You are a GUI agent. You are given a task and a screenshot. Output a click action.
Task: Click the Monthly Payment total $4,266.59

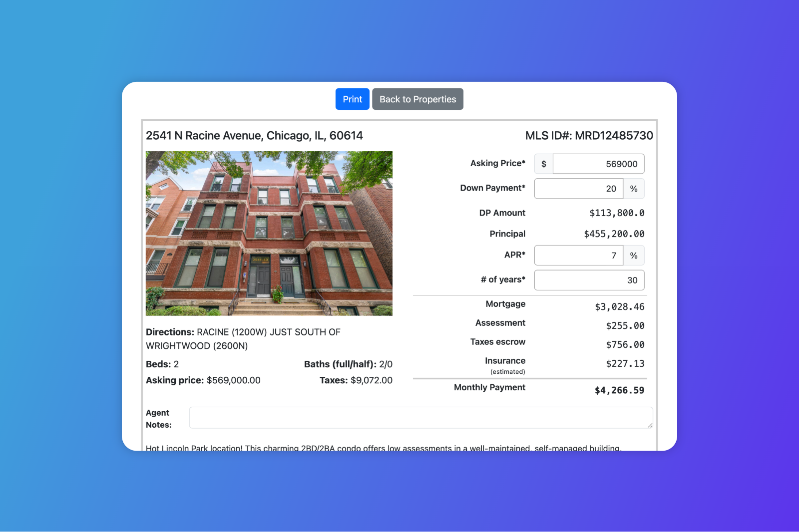pos(619,390)
